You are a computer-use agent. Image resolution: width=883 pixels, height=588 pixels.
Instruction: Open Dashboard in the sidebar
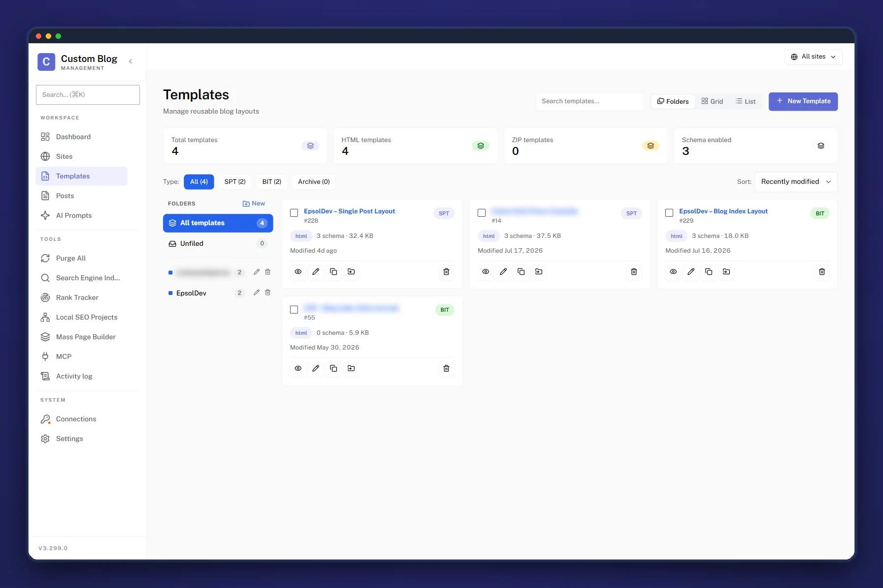tap(82, 137)
